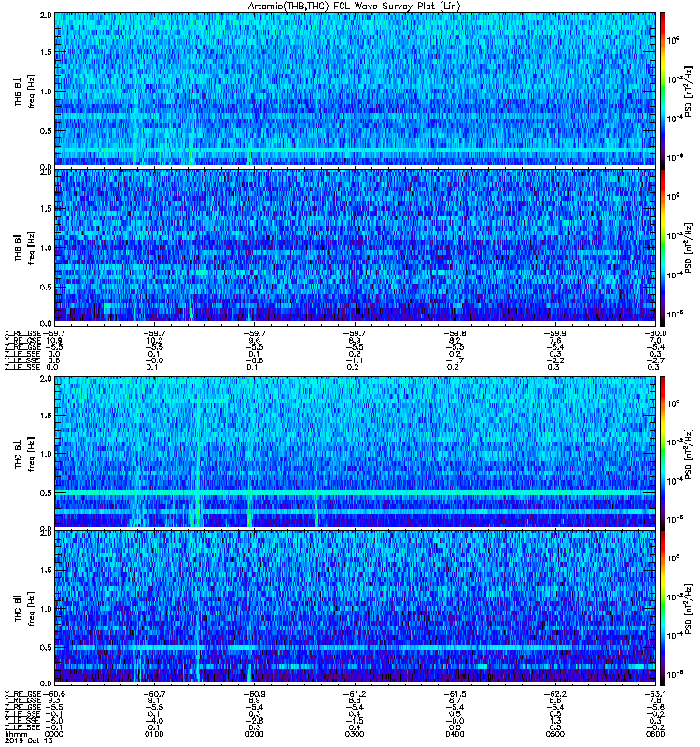Click the "2019 Oct 13" date label
Viewport: 700px width, 747px height.
[29, 740]
